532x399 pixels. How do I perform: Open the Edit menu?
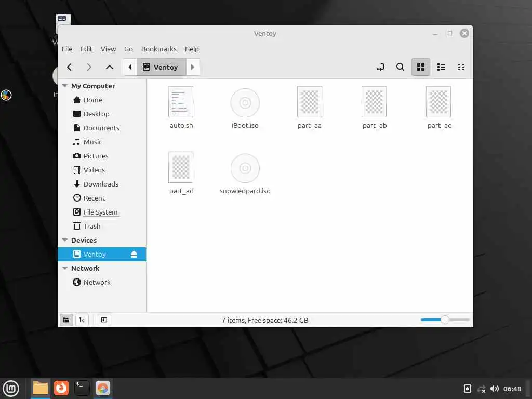pos(86,49)
